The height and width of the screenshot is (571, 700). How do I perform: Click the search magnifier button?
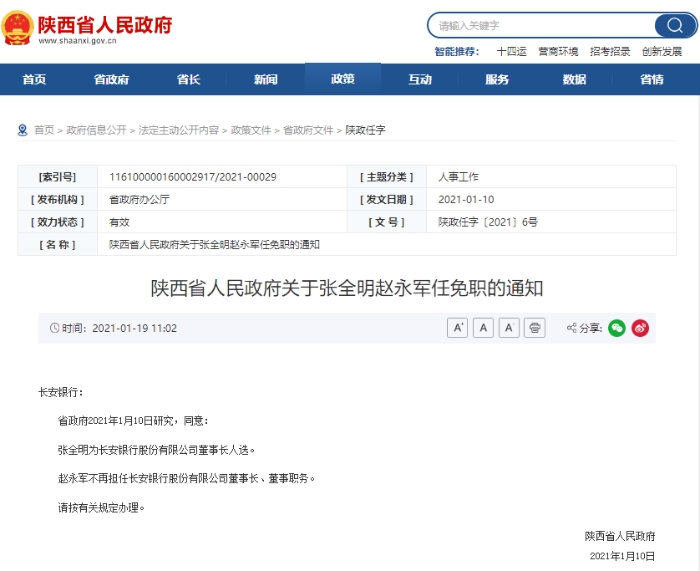675,25
